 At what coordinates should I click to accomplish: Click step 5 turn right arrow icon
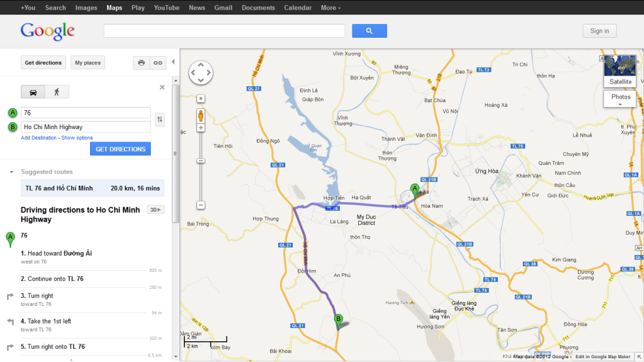coord(10,348)
